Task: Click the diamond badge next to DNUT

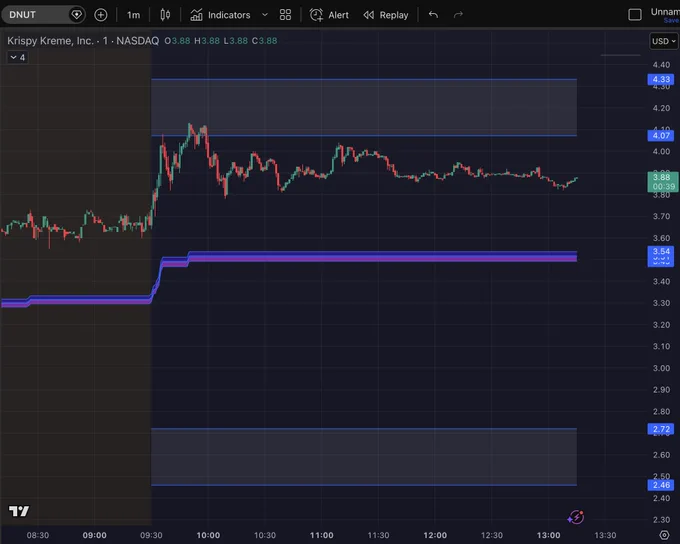Action: [76, 15]
